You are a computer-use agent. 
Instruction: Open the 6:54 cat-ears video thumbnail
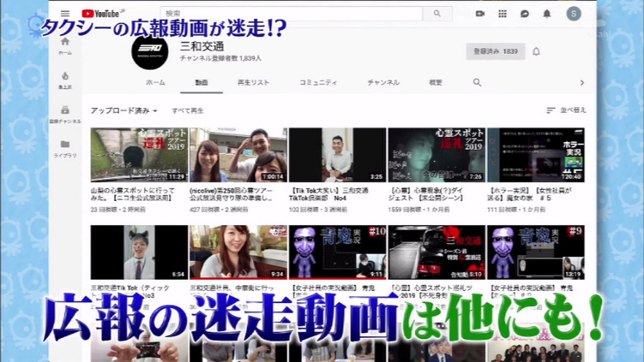139,252
